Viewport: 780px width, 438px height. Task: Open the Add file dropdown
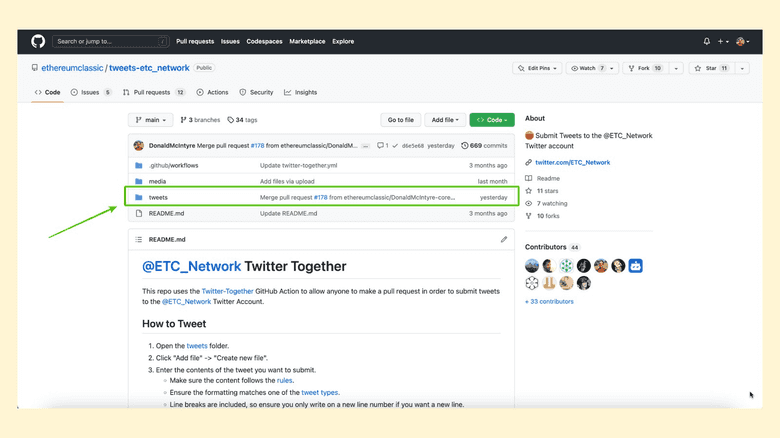[x=444, y=120]
